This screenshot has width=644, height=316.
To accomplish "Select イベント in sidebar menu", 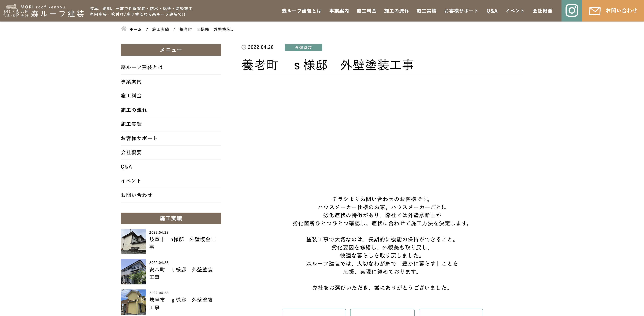I will click(x=171, y=181).
